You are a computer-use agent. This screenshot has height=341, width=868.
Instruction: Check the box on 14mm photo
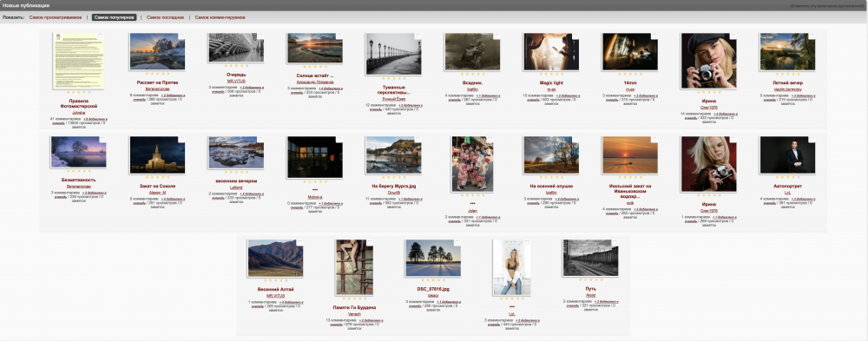[x=654, y=36]
